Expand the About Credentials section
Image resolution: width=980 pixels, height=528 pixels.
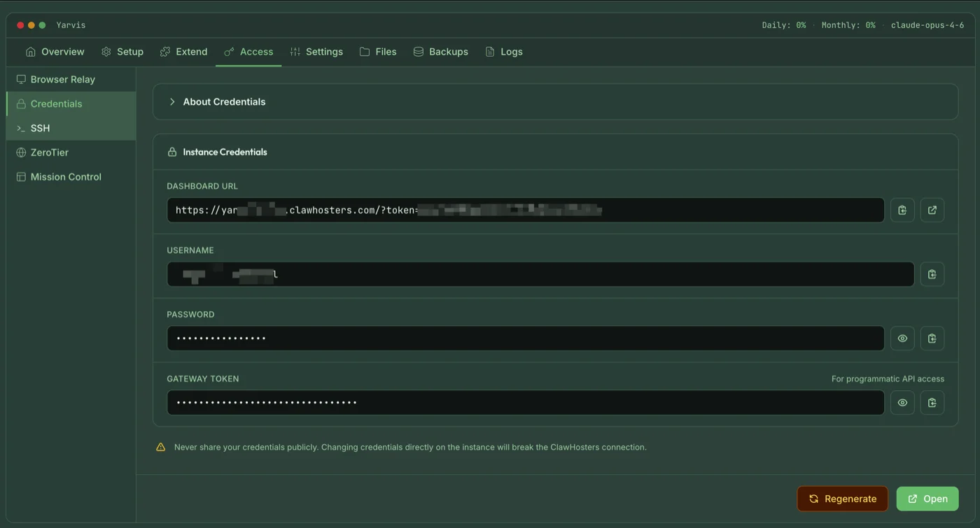click(x=224, y=101)
